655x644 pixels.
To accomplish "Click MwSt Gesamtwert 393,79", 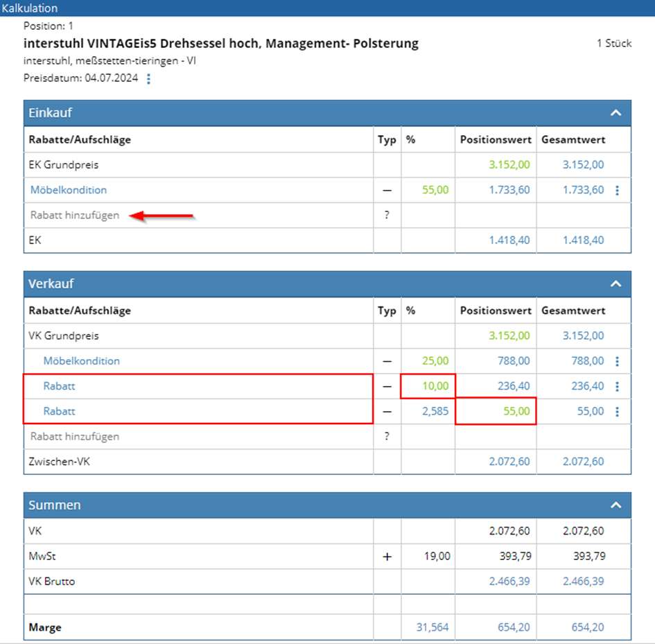I will (x=589, y=556).
